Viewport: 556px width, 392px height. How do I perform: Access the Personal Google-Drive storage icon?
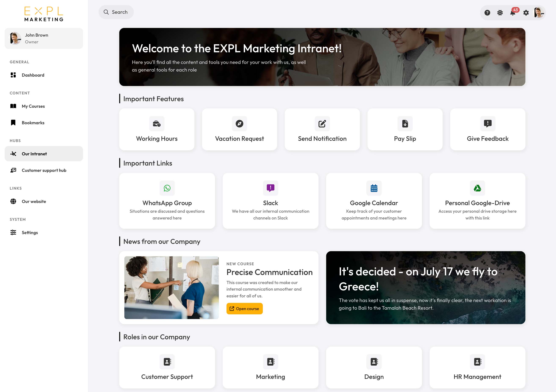477,188
